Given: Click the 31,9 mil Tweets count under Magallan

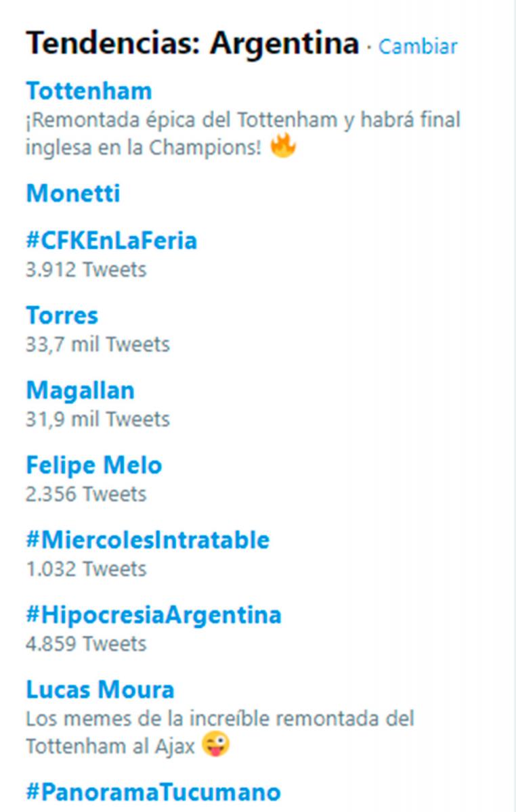Looking at the screenshot, I should 98,420.
